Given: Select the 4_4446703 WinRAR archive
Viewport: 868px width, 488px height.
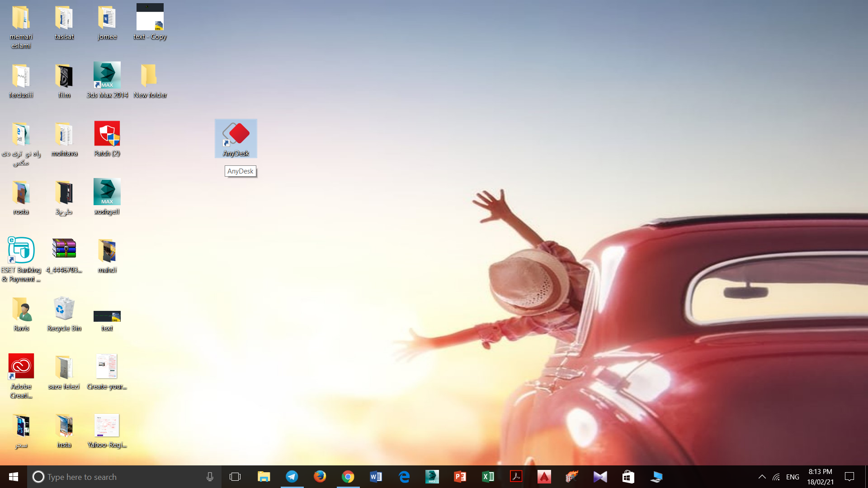Looking at the screenshot, I should coord(64,256).
